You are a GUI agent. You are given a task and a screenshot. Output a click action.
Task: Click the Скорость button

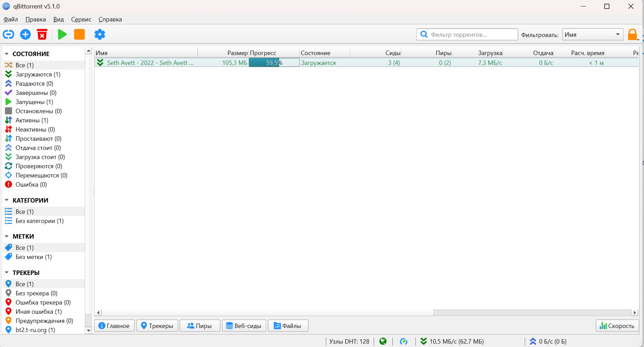pyautogui.click(x=617, y=326)
